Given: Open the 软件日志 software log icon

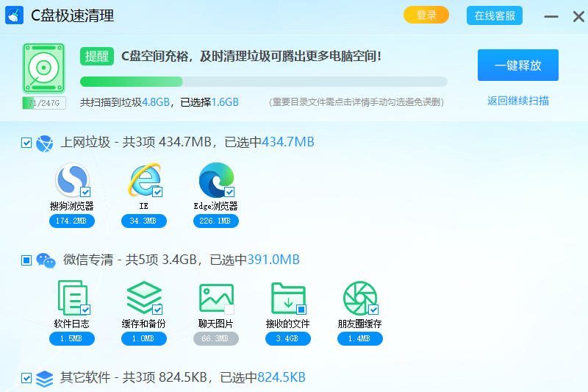Looking at the screenshot, I should coord(71,298).
